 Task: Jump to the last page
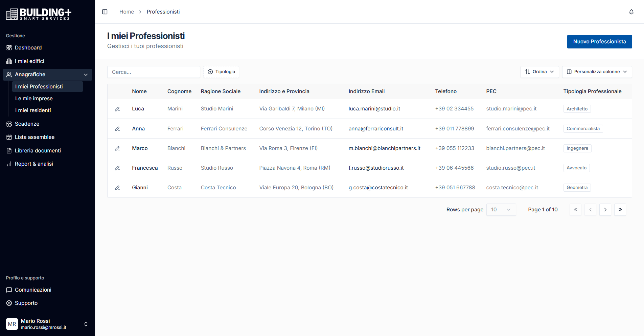620,210
